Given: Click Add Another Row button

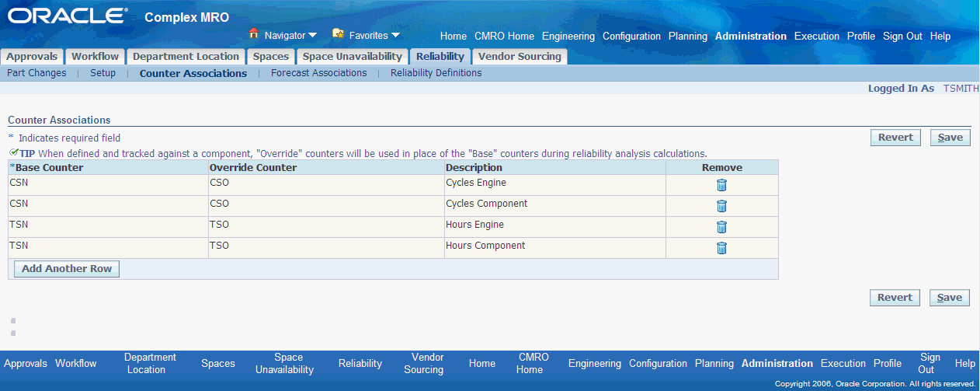Looking at the screenshot, I should (x=67, y=269).
